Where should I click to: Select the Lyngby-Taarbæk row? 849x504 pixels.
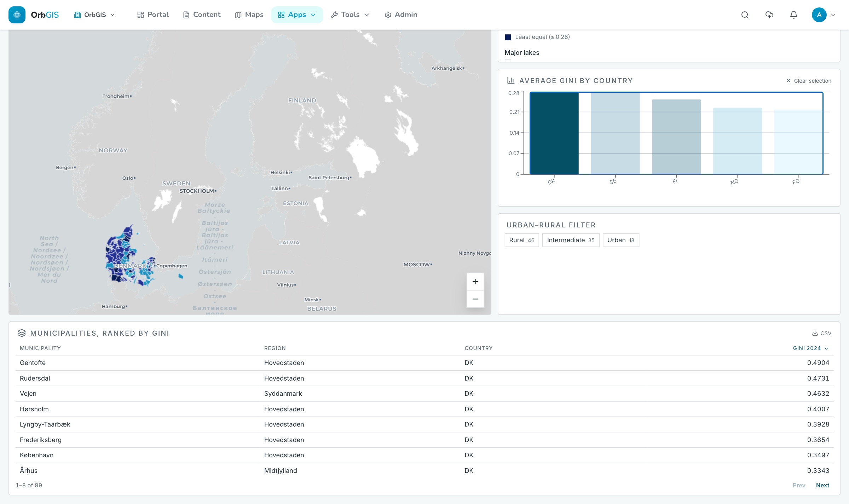(x=424, y=424)
